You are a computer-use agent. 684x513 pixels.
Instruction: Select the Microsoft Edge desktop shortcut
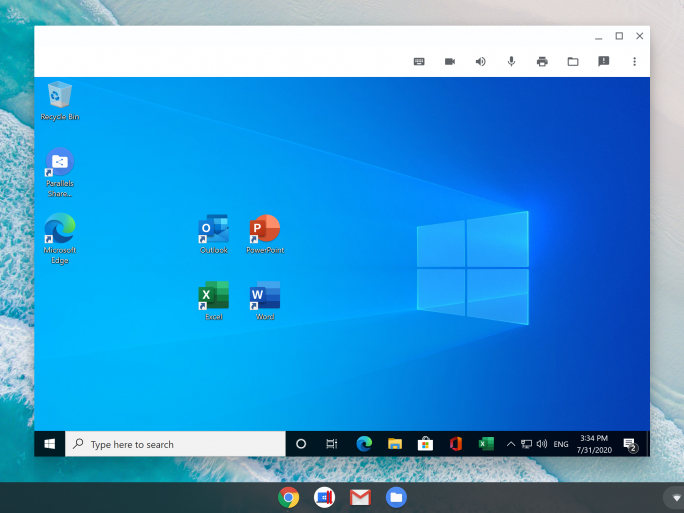60,239
